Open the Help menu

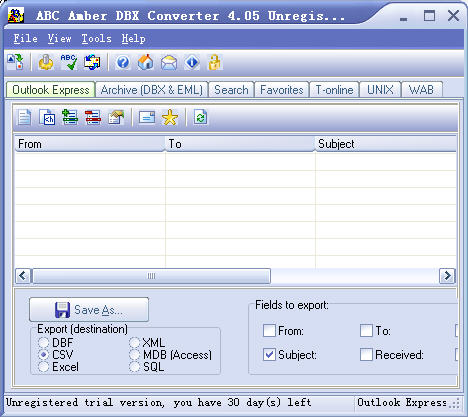[x=133, y=39]
